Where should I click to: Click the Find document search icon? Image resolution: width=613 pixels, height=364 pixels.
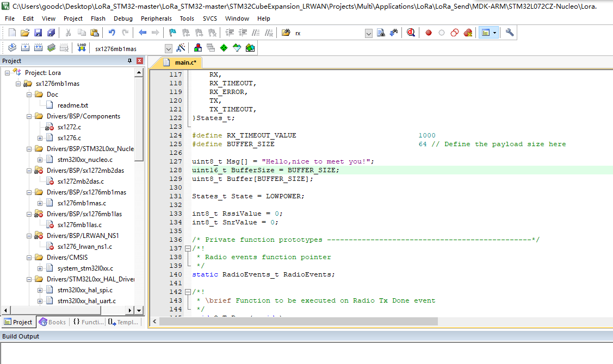pos(381,33)
